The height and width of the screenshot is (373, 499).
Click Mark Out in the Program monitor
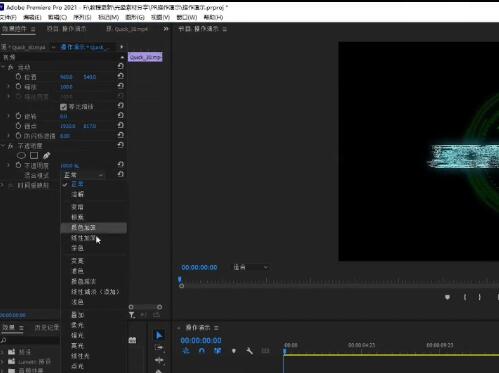(480, 297)
